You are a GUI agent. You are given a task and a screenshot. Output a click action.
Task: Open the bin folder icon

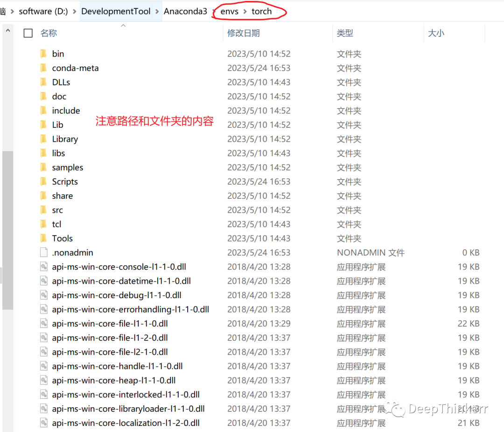point(44,54)
